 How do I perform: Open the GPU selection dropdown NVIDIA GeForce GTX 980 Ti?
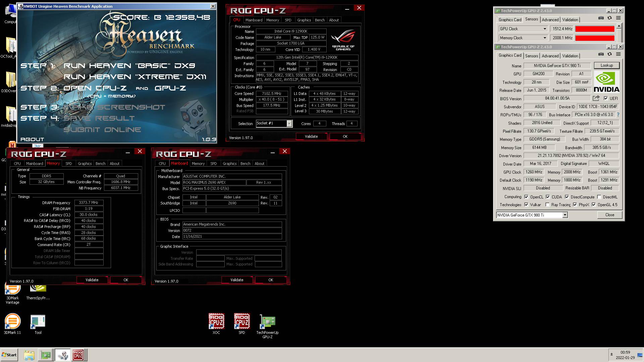[x=565, y=215]
